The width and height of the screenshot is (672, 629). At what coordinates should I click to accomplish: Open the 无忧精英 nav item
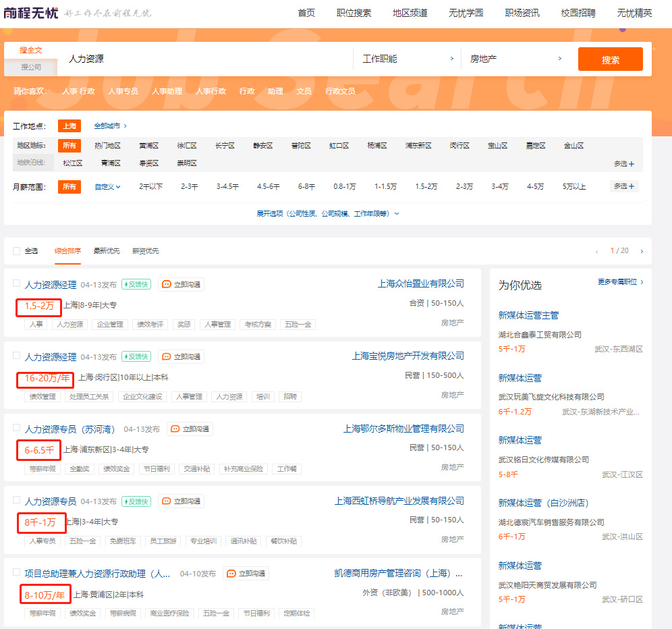(x=634, y=13)
